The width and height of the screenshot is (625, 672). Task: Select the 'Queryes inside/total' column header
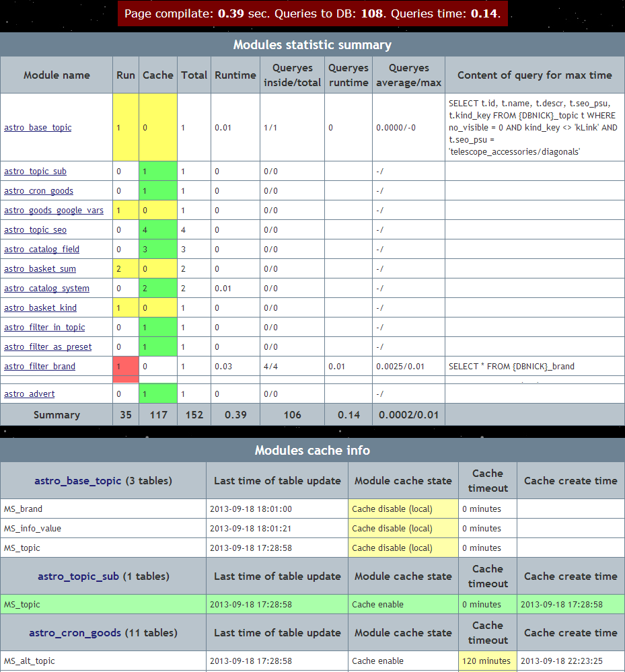point(293,75)
